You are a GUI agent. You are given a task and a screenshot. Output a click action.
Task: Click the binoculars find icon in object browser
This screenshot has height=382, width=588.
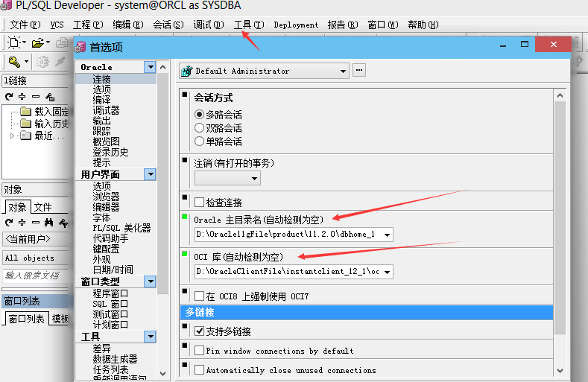pos(48,223)
